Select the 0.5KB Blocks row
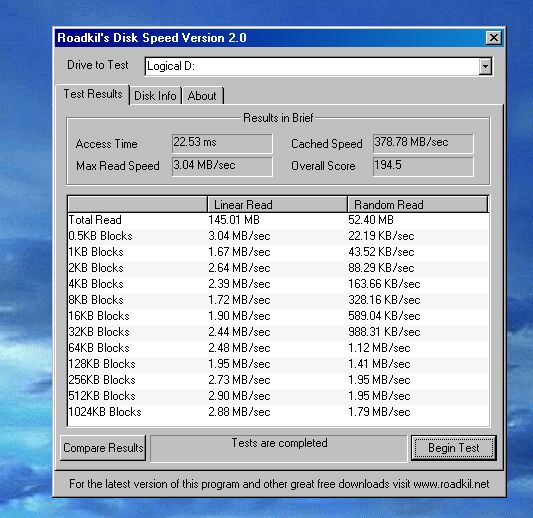The height and width of the screenshot is (518, 533). click(278, 236)
